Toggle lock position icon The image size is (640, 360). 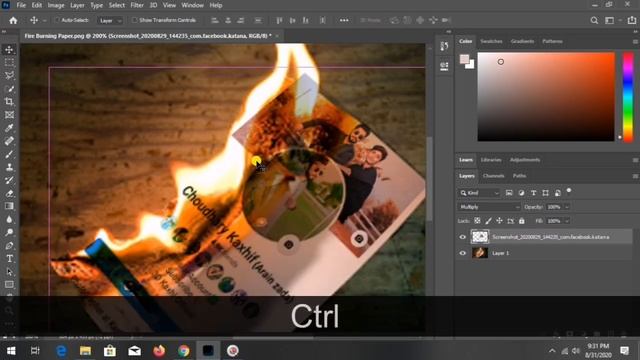(499, 221)
